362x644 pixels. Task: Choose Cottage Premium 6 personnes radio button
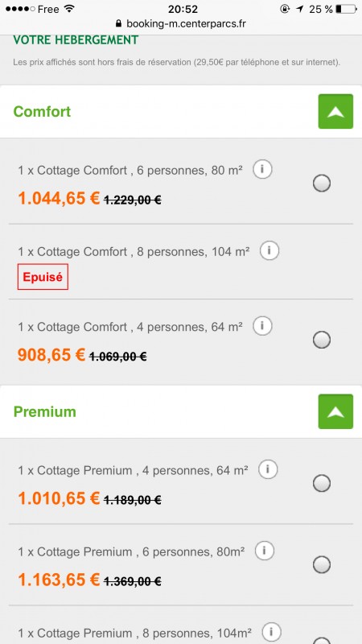[x=321, y=565]
